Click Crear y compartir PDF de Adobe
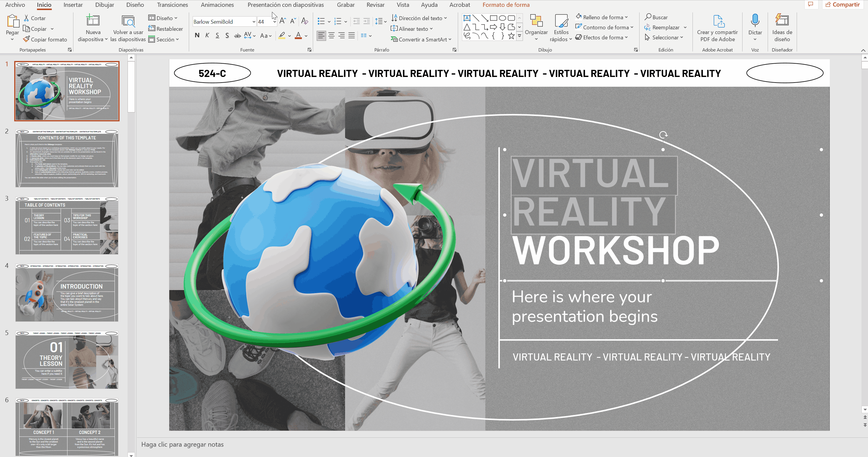 pos(717,28)
